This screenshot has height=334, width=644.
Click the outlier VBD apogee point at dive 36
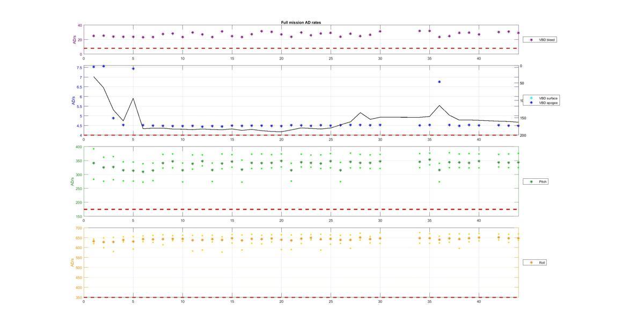coord(440,82)
